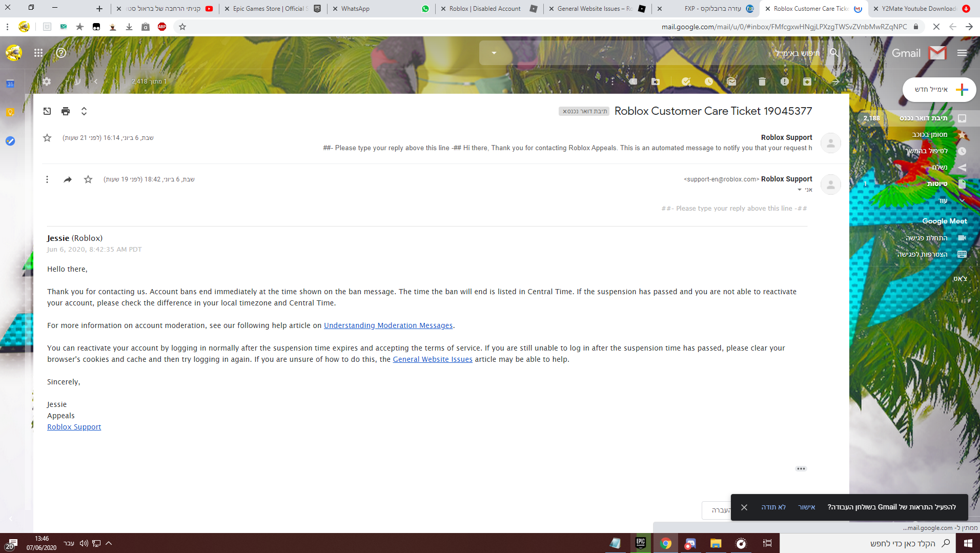Open Google Calendar side panel

tap(10, 84)
